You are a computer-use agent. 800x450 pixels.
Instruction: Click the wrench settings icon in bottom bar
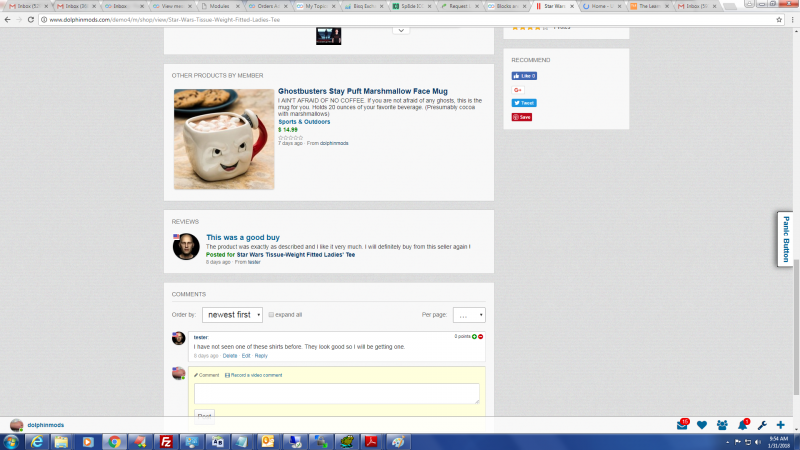point(762,425)
